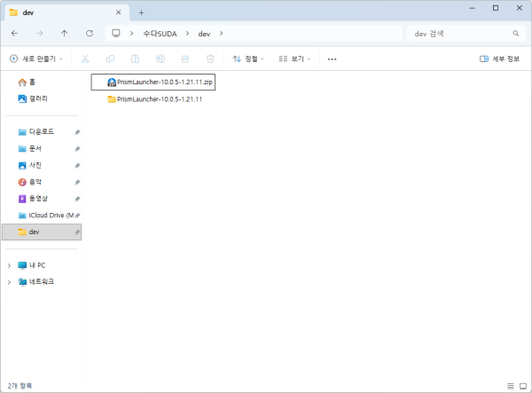The height and width of the screenshot is (393, 532).
Task: Click the Share icon in toolbar
Action: [x=185, y=59]
